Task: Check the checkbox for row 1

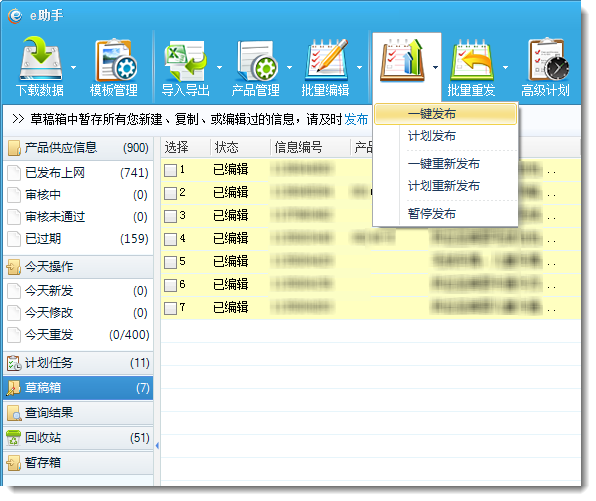Action: coord(170,170)
